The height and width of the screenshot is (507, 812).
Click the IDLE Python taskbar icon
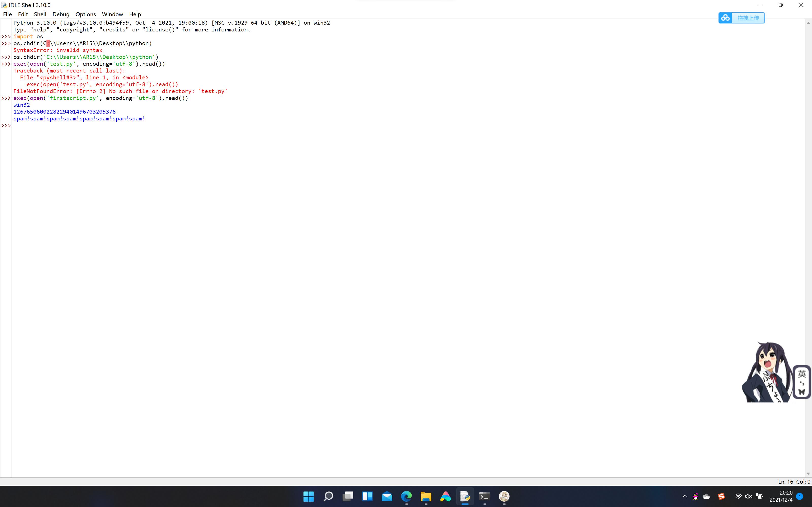[x=465, y=496]
